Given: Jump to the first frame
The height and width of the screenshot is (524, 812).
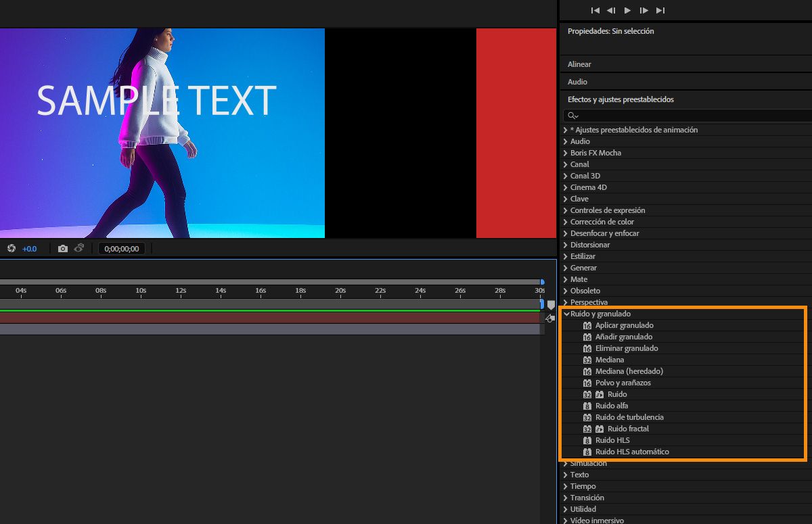Looking at the screenshot, I should point(595,10).
